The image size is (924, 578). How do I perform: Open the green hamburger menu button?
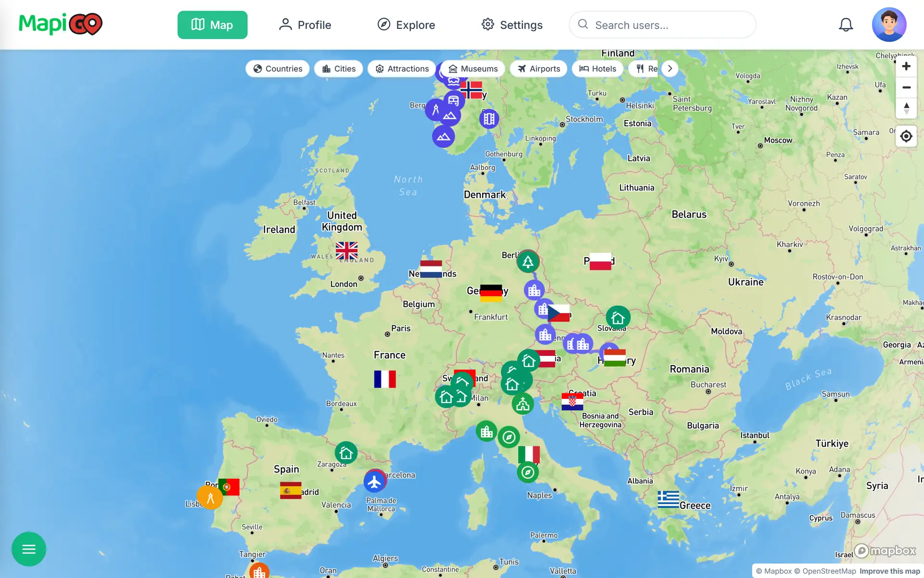29,549
